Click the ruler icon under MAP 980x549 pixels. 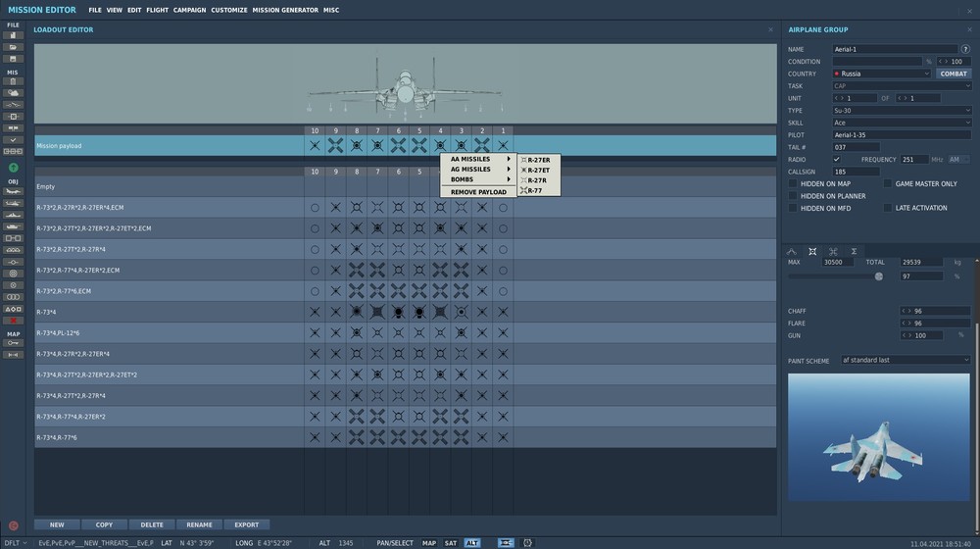pyautogui.click(x=13, y=355)
